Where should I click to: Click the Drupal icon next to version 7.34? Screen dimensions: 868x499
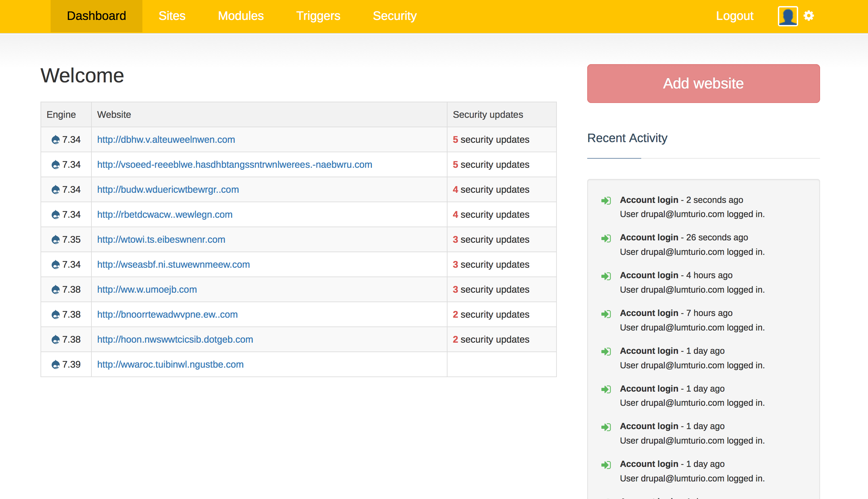[x=56, y=139]
